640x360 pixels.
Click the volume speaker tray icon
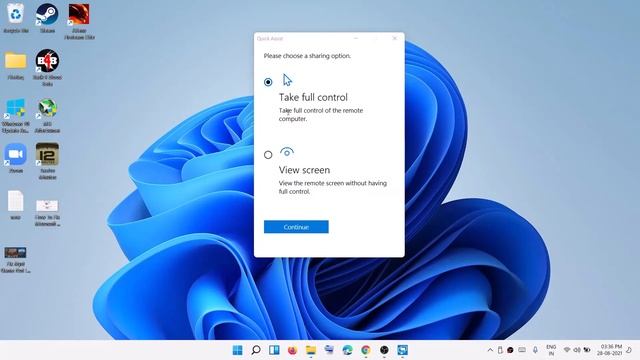[x=577, y=350]
